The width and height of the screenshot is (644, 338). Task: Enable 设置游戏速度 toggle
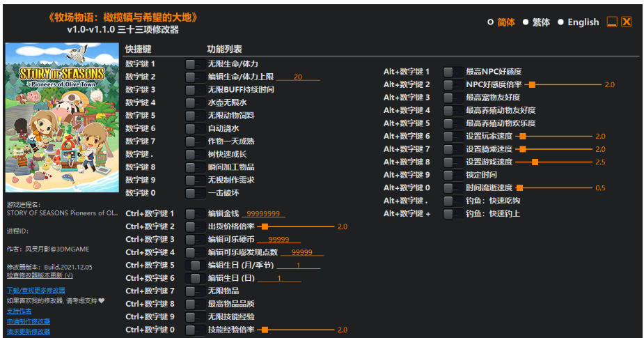coord(453,162)
